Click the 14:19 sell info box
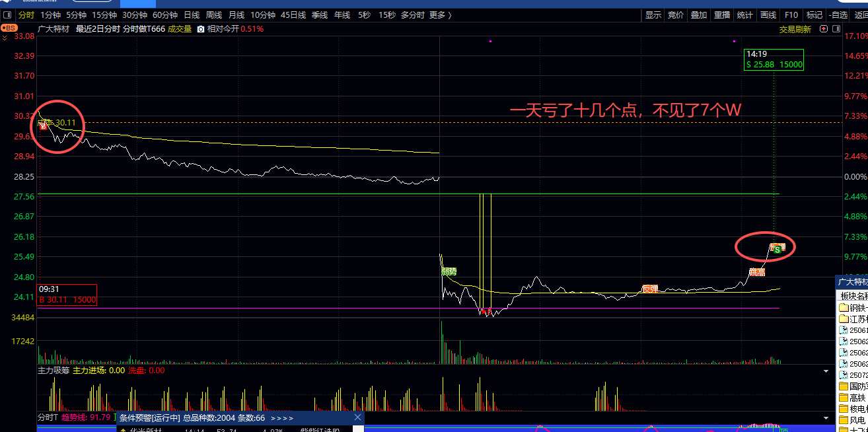 click(x=774, y=59)
